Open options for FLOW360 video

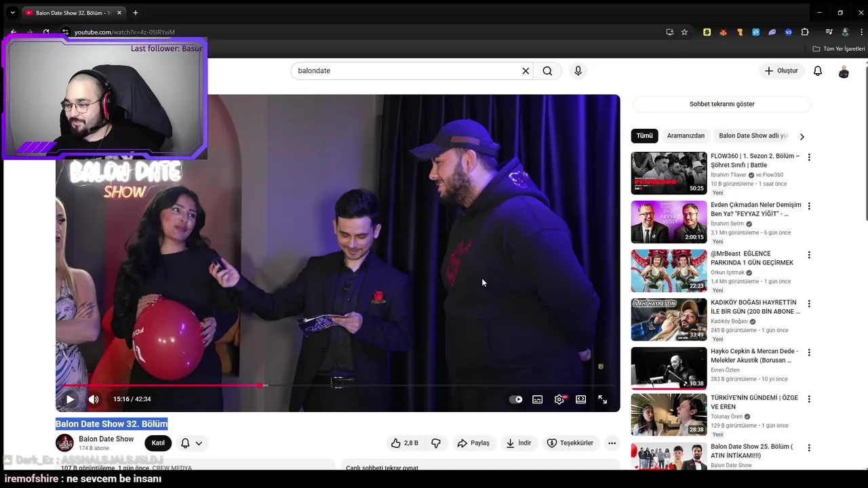(808, 157)
